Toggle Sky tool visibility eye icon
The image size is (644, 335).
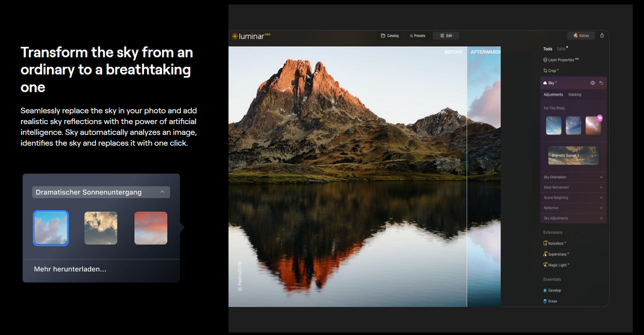[592, 83]
